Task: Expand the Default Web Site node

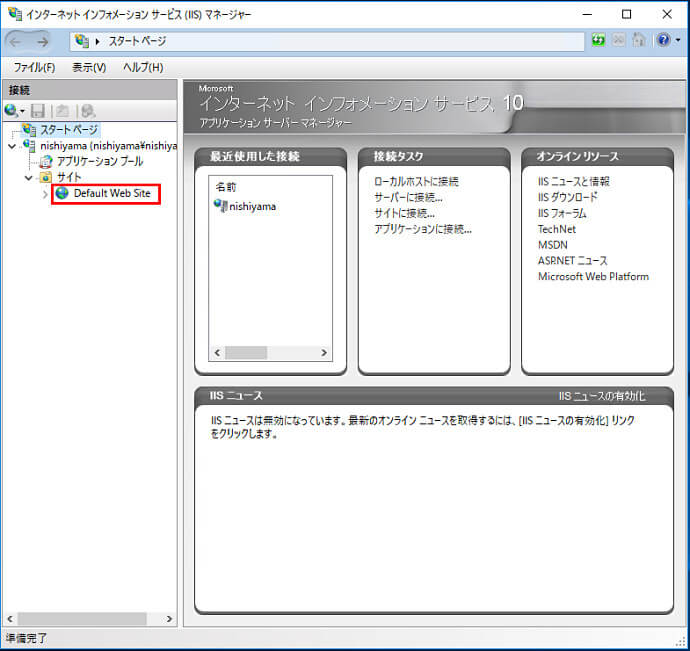Action: (x=45, y=193)
